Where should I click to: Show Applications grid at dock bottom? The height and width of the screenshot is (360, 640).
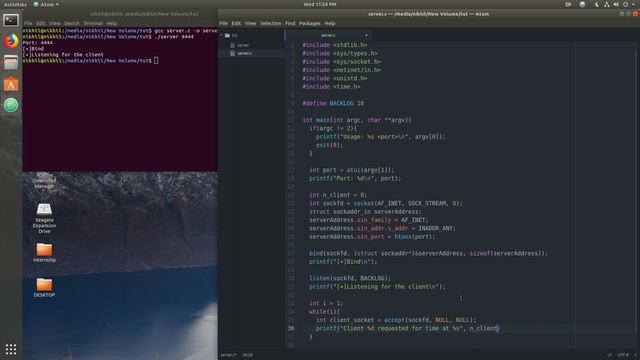11,349
